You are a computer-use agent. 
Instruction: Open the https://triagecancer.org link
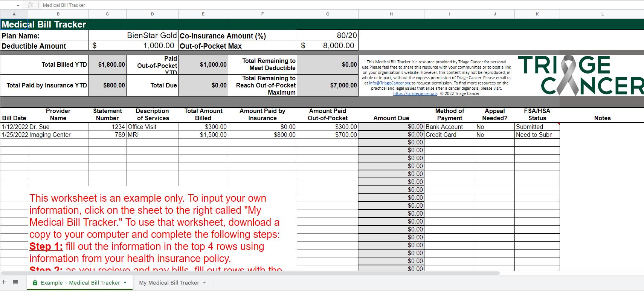click(415, 93)
